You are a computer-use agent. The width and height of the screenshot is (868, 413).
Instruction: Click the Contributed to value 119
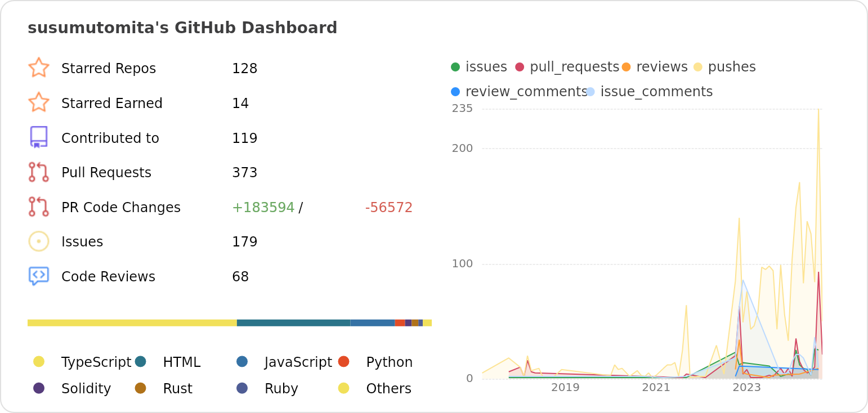click(x=245, y=138)
